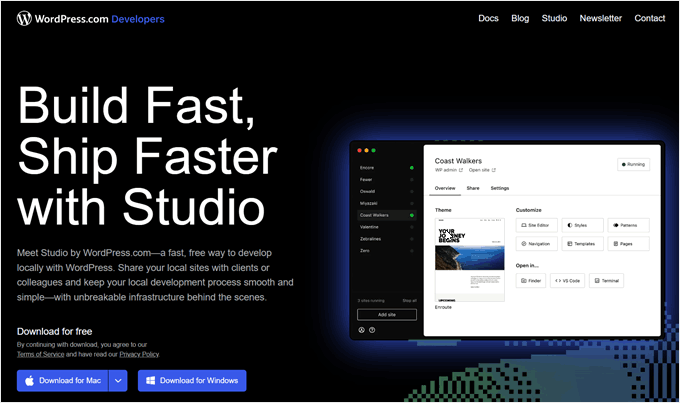Switch to the Settings tab
The width and height of the screenshot is (680, 403).
click(x=500, y=188)
